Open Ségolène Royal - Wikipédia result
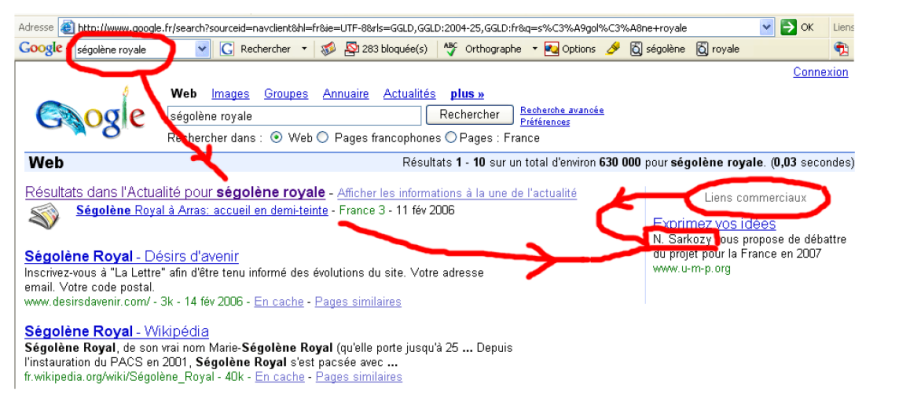The height and width of the screenshot is (406, 910). click(x=117, y=331)
